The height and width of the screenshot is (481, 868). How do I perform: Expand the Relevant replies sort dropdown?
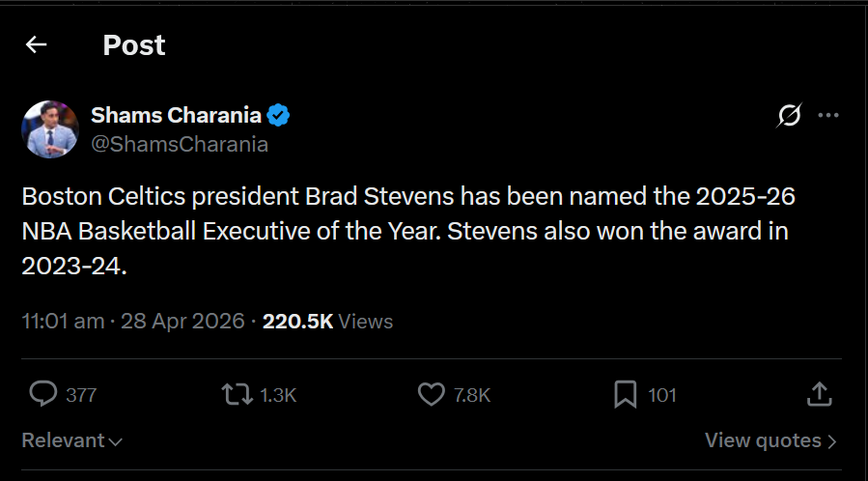click(x=72, y=440)
